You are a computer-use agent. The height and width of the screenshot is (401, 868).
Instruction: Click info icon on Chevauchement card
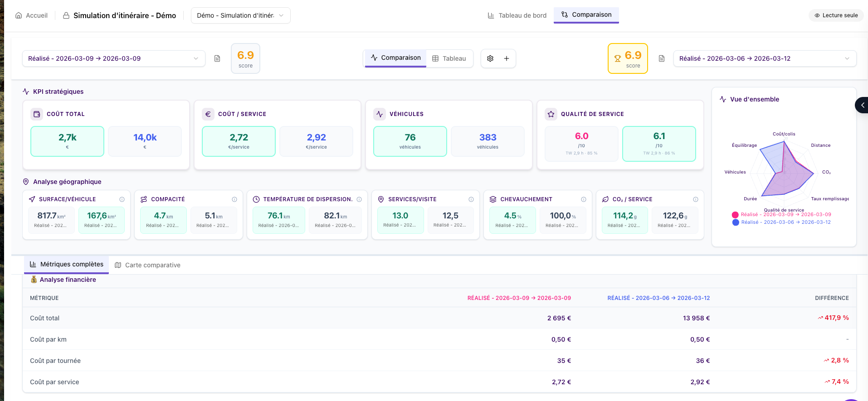(x=584, y=199)
